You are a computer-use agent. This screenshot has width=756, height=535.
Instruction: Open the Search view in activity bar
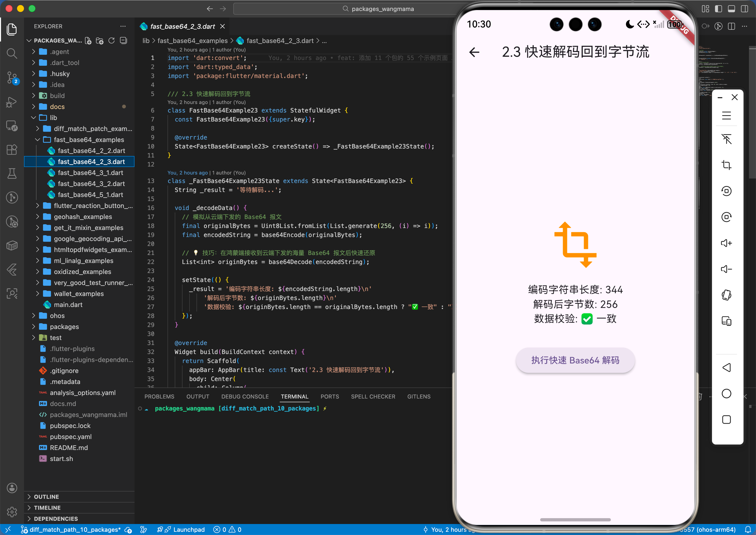12,53
